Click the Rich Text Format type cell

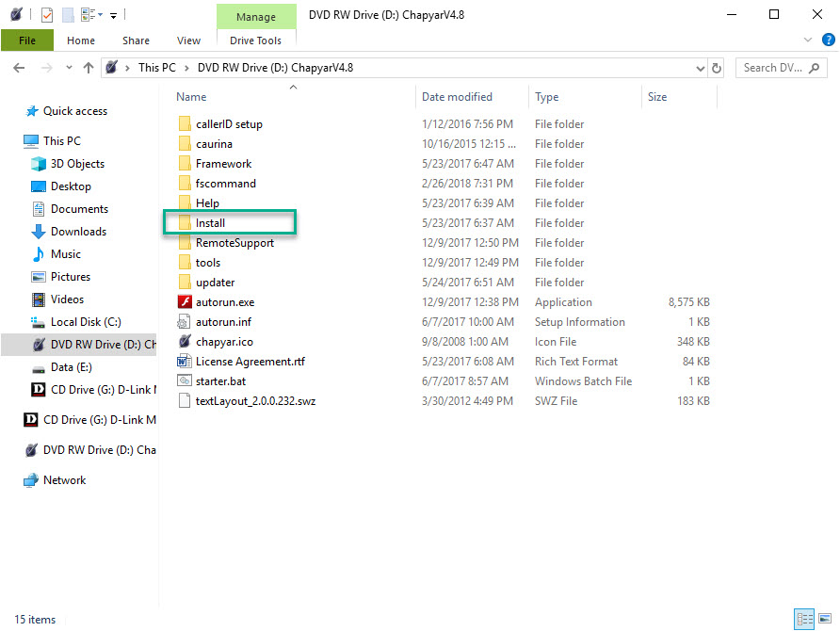[576, 362]
